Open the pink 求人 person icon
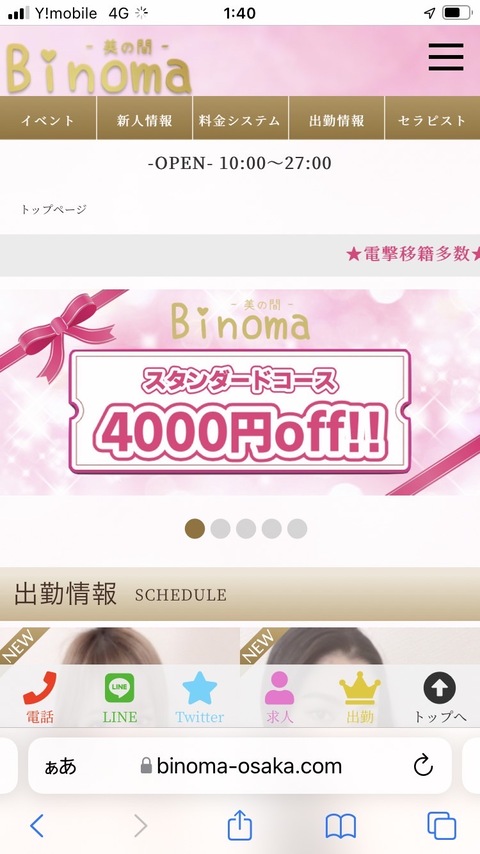 pyautogui.click(x=280, y=688)
